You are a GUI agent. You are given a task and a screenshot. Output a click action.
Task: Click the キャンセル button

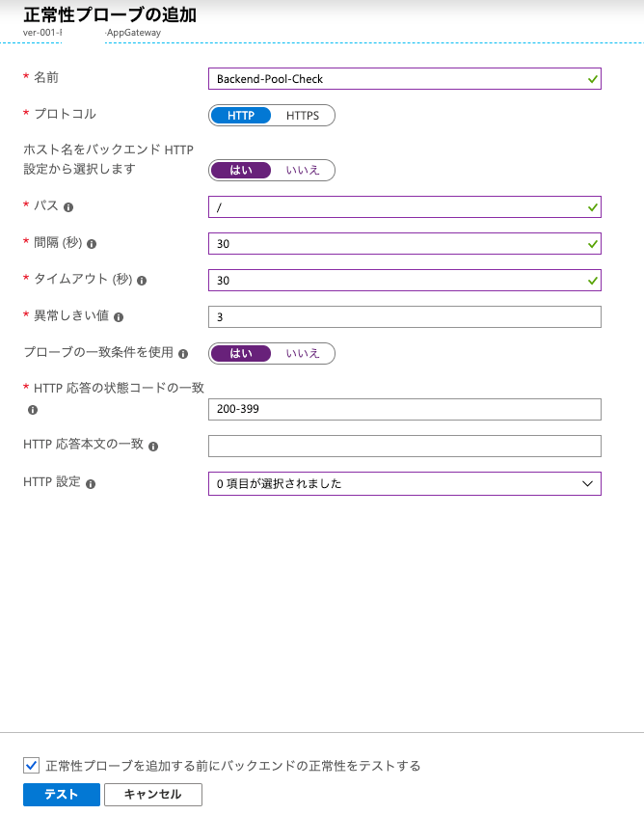tap(153, 794)
